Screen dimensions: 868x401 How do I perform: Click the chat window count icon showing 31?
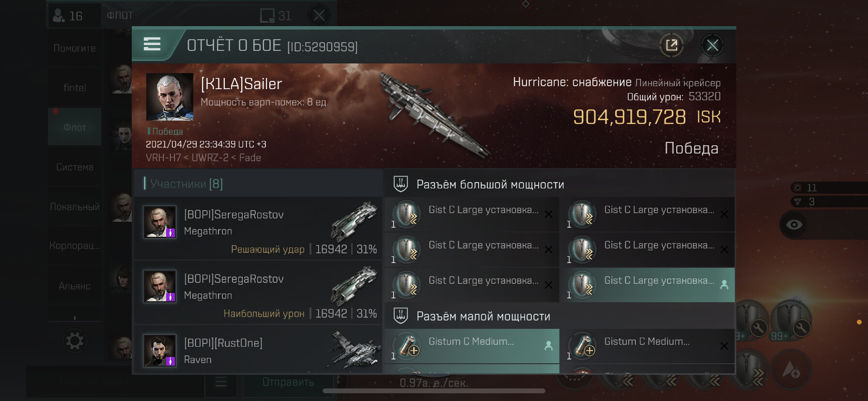click(x=276, y=16)
